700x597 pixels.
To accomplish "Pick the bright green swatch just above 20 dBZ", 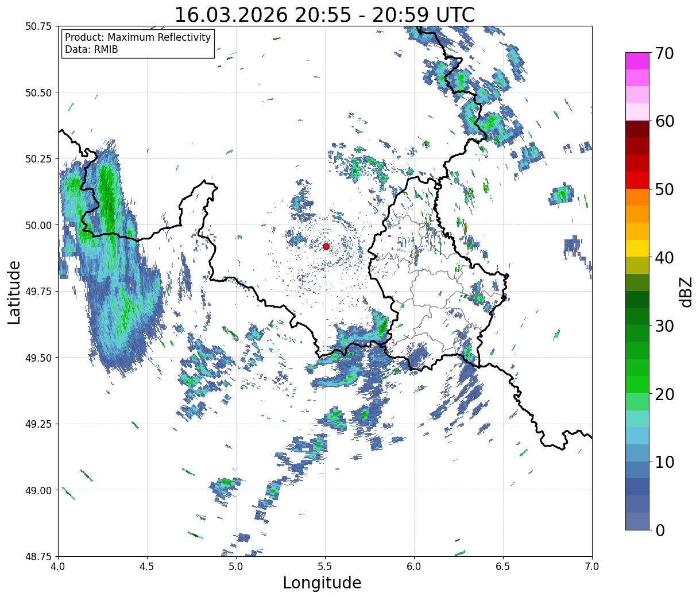I will tap(637, 385).
